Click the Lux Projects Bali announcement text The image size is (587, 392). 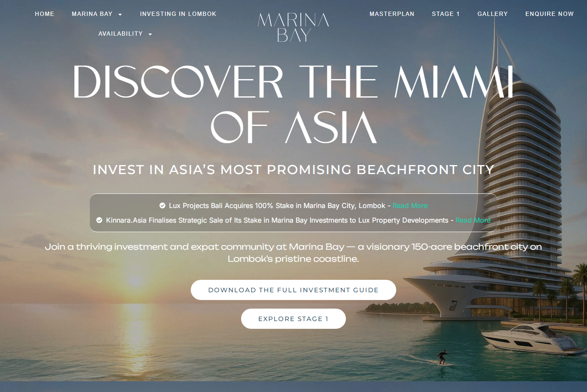point(277,205)
